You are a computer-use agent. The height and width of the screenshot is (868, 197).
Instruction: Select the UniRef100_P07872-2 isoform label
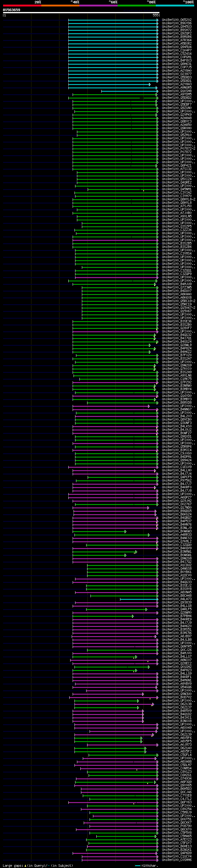pos(179,149)
